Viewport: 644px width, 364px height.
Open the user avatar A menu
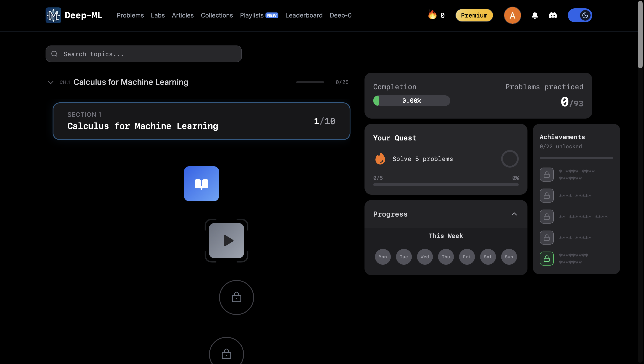tap(512, 15)
